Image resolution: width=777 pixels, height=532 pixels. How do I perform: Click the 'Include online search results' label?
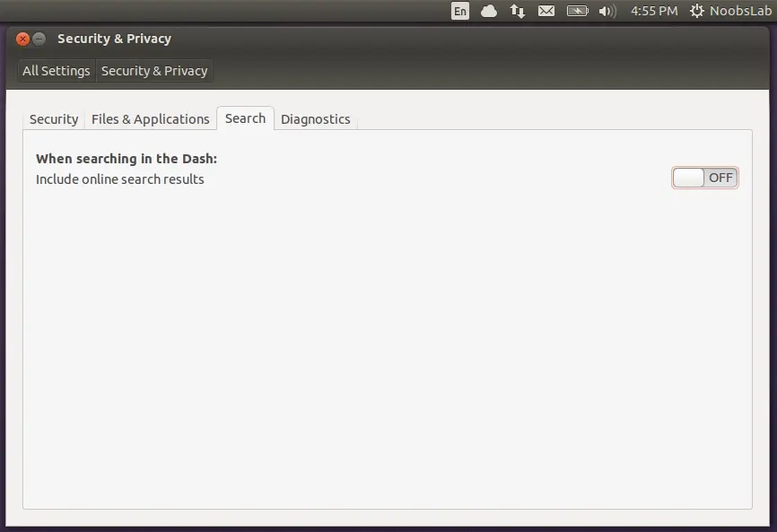[x=120, y=179]
